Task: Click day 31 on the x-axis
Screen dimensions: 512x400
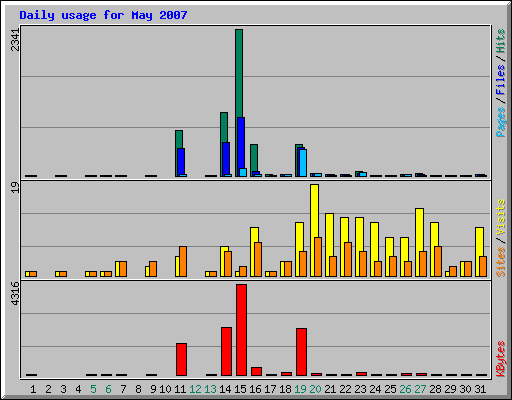Action: point(480,389)
